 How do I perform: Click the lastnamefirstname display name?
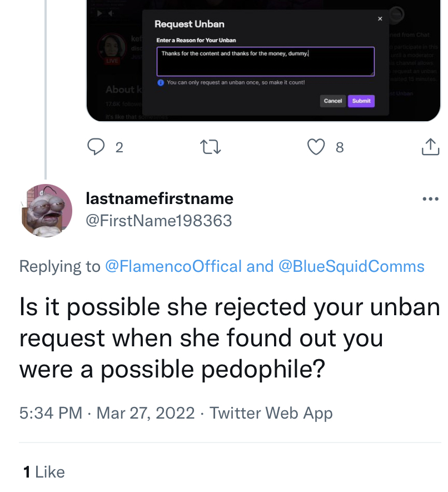coord(160,198)
